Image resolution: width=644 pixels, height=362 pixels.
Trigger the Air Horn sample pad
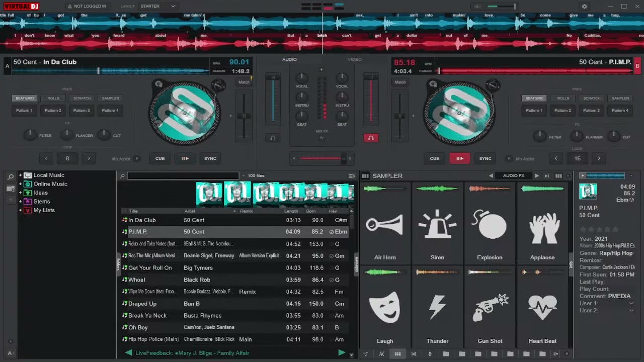click(x=385, y=223)
